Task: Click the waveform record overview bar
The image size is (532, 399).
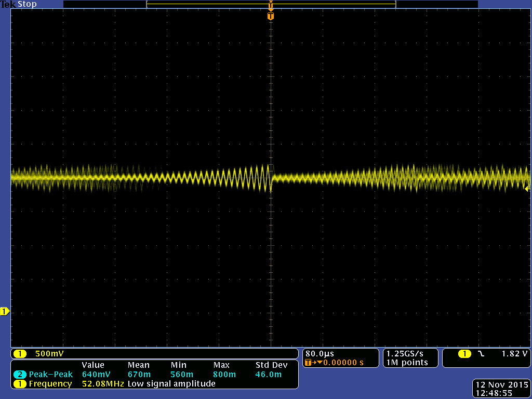Action: click(271, 4)
